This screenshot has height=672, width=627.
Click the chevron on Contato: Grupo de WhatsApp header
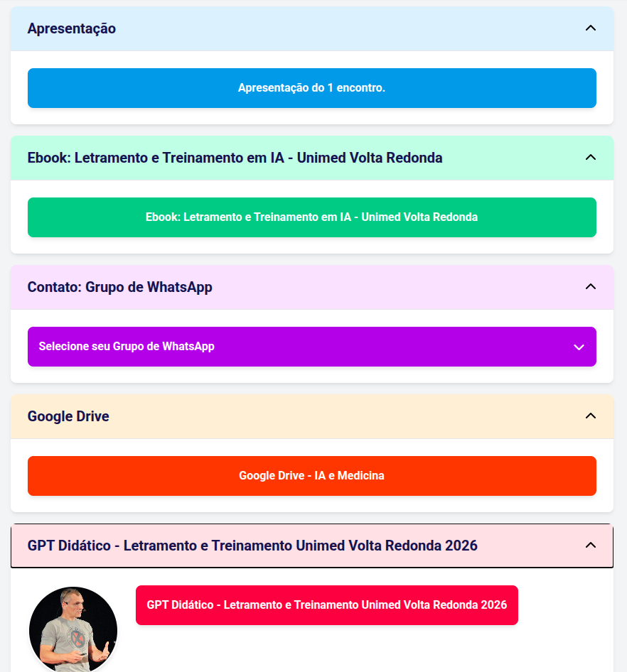pyautogui.click(x=591, y=287)
